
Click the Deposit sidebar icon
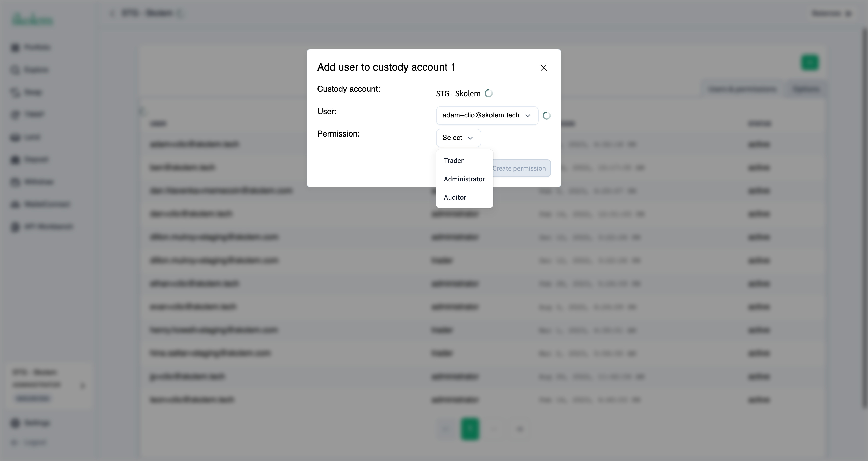[15, 159]
